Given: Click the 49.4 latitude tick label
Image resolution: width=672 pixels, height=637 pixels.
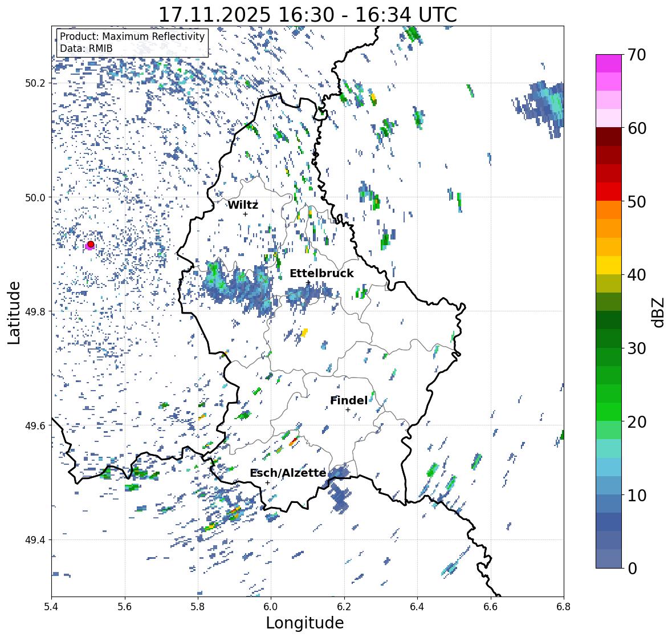Looking at the screenshot, I should [35, 540].
